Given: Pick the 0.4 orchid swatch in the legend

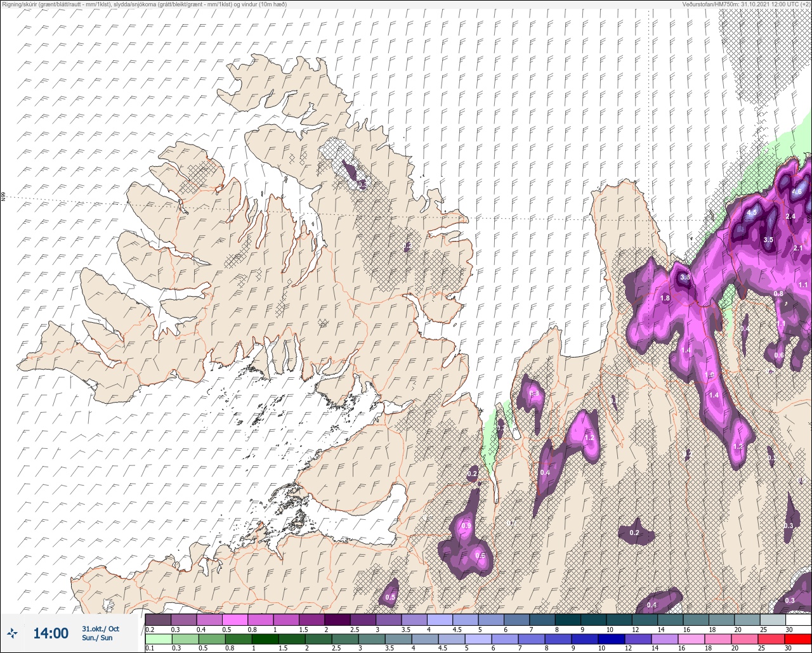Looking at the screenshot, I should tap(209, 619).
